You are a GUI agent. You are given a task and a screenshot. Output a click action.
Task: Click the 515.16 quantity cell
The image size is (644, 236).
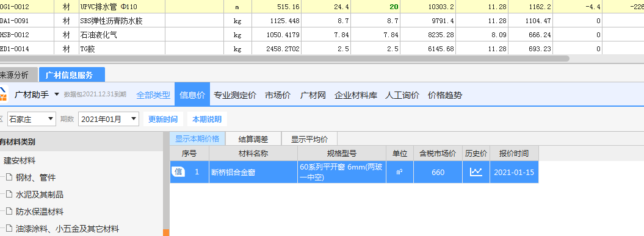(x=276, y=7)
